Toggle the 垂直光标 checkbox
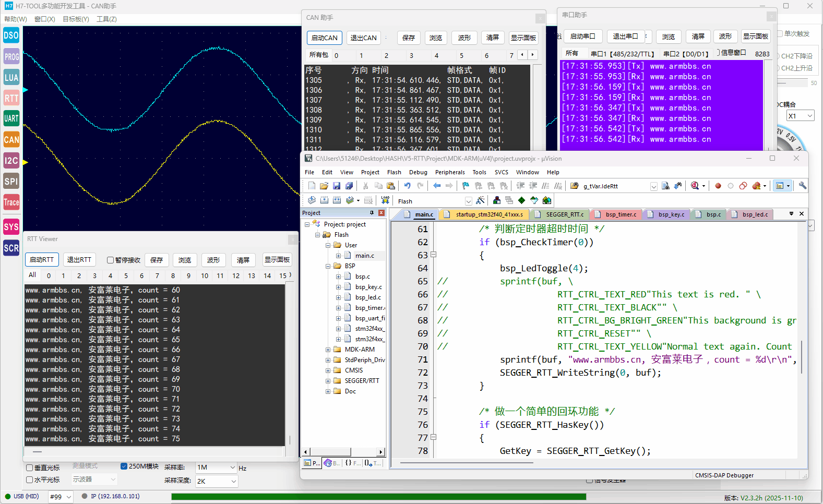This screenshot has width=823, height=504. (x=30, y=468)
